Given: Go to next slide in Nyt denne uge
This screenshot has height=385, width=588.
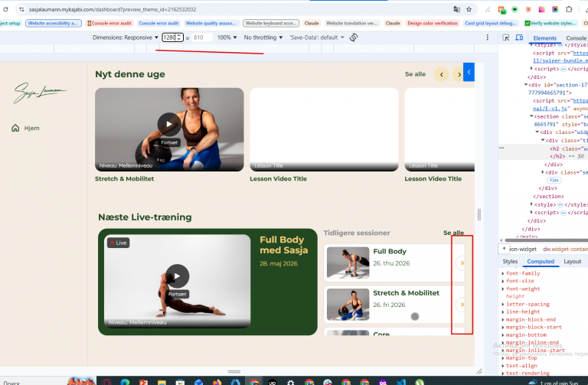Looking at the screenshot, I should 458,74.
